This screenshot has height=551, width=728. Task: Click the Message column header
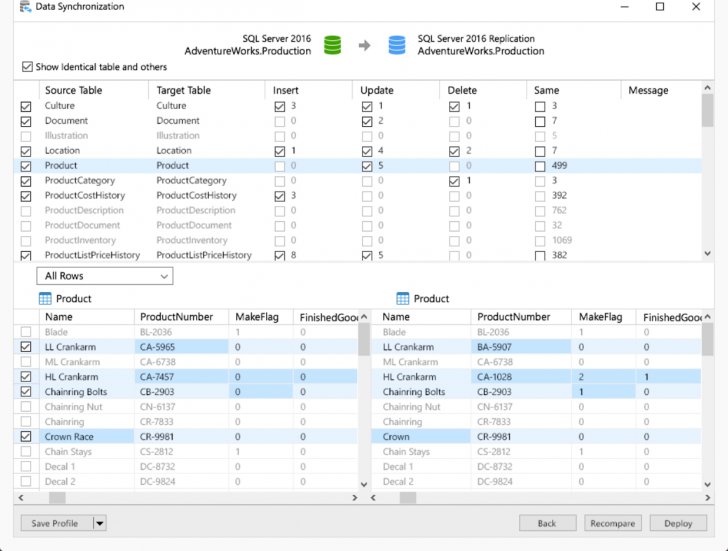click(x=661, y=90)
